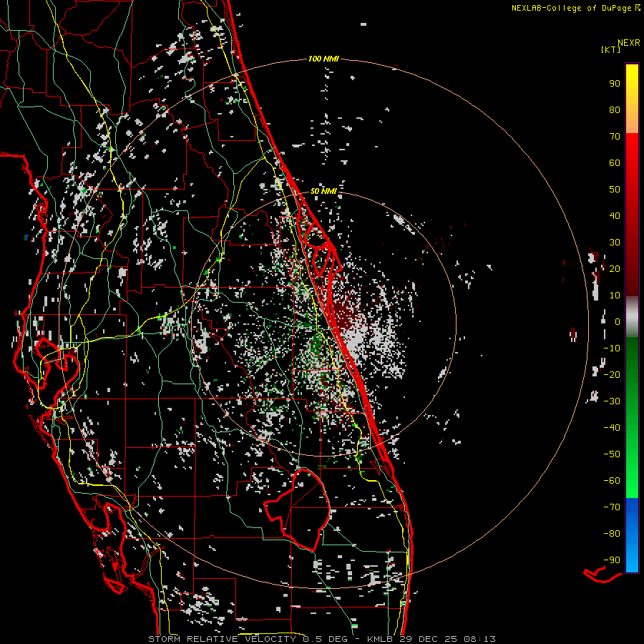Click the positive 70 value on the velocity scale
Viewport: 644px width, 644px height.
tap(615, 137)
